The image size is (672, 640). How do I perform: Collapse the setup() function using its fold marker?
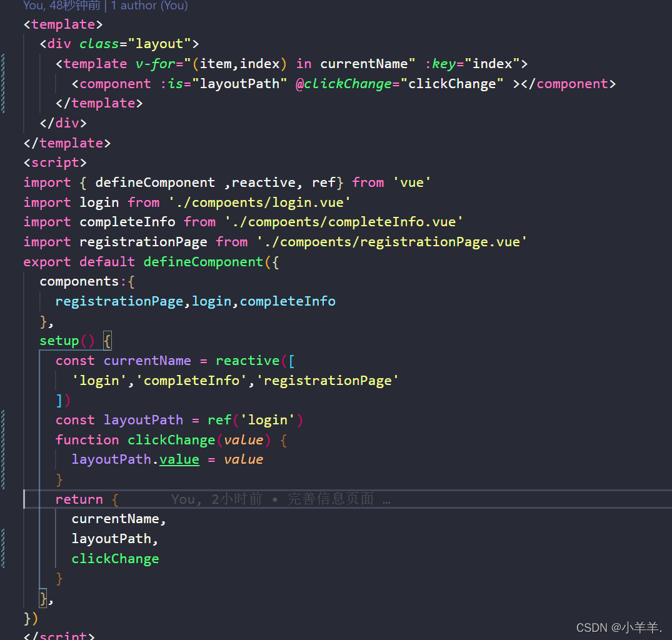(x=106, y=341)
